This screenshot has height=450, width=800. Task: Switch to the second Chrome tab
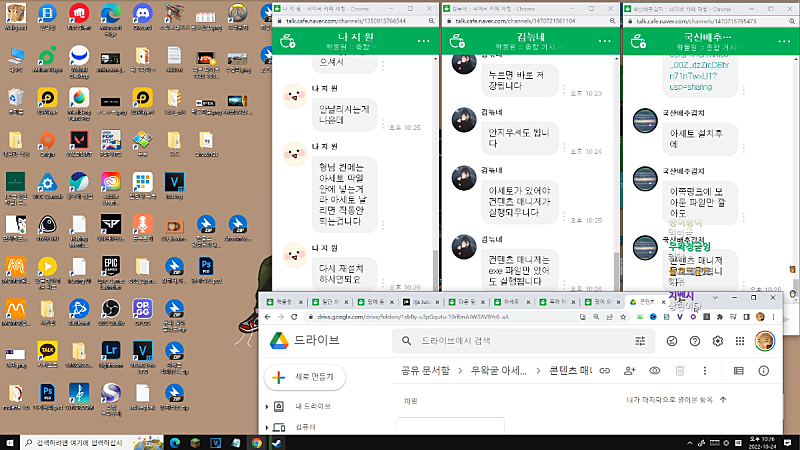click(x=330, y=302)
